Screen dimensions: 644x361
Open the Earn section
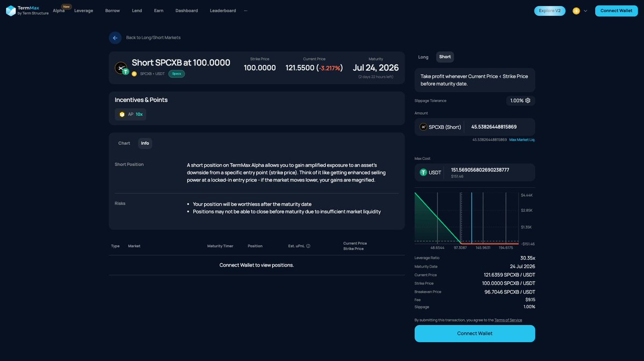pos(158,11)
